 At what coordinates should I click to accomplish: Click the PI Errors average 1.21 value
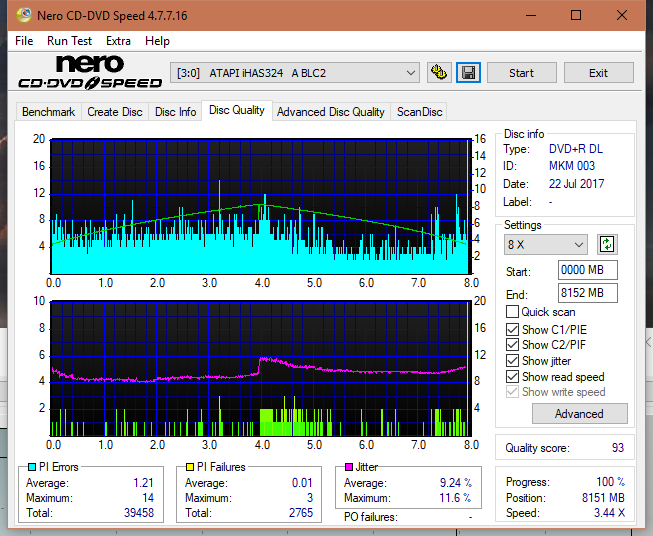[143, 483]
